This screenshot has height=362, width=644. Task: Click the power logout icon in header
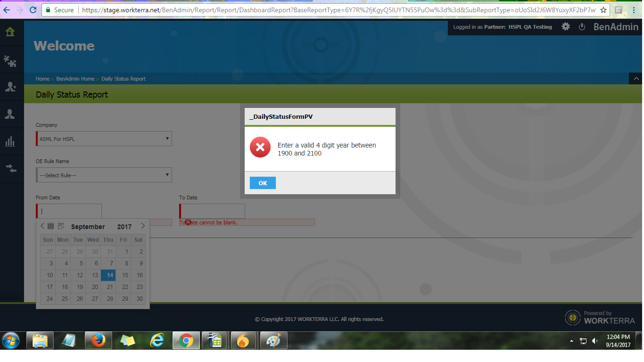[582, 27]
